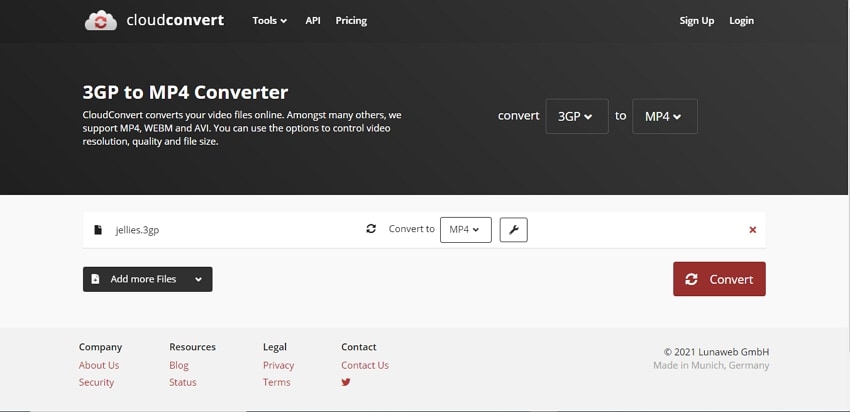850x412 pixels.
Task: Click the Login link
Action: coord(742,21)
